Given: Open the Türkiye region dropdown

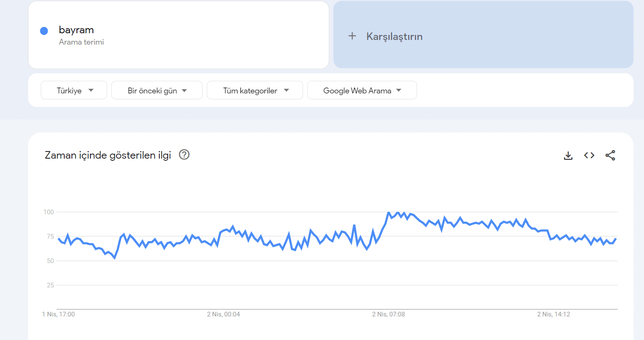Looking at the screenshot, I should pyautogui.click(x=74, y=90).
